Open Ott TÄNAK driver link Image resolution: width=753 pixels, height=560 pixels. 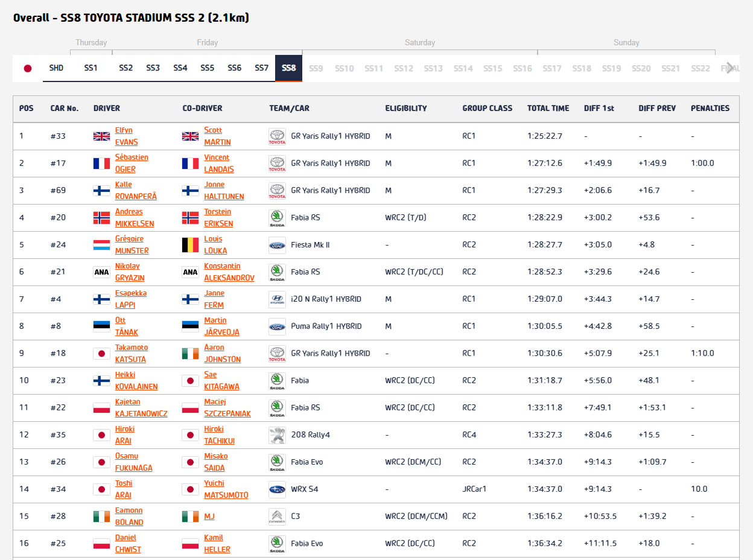point(127,326)
